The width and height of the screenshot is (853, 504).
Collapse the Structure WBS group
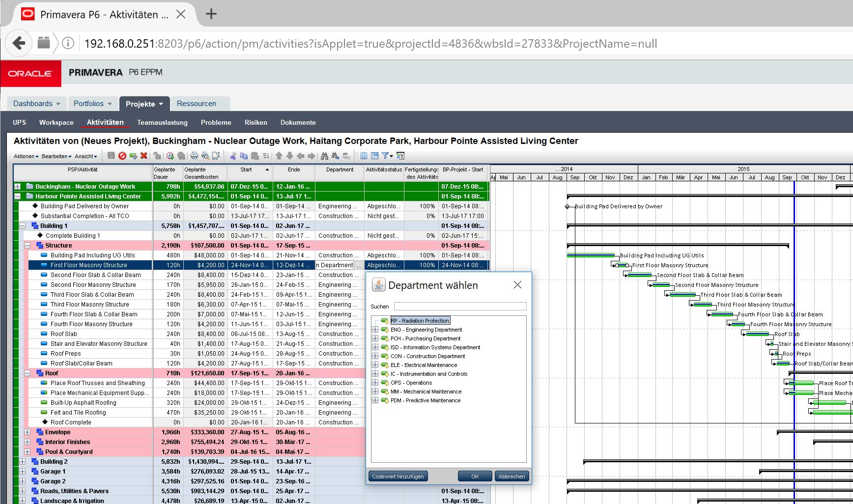(28, 246)
